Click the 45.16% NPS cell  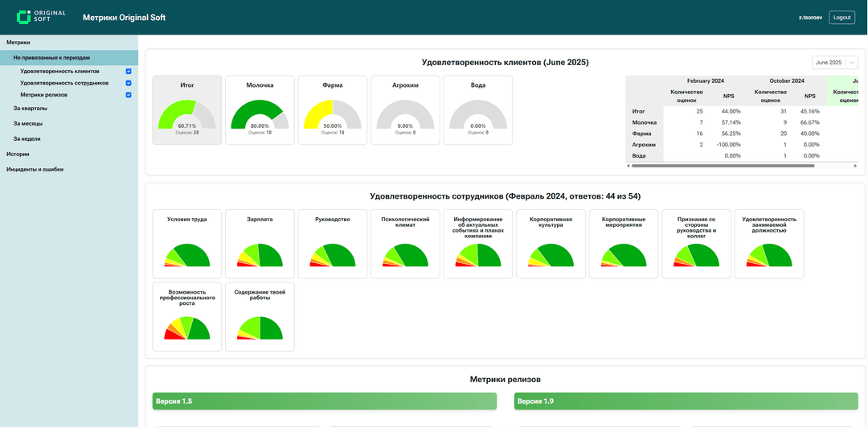(x=810, y=112)
